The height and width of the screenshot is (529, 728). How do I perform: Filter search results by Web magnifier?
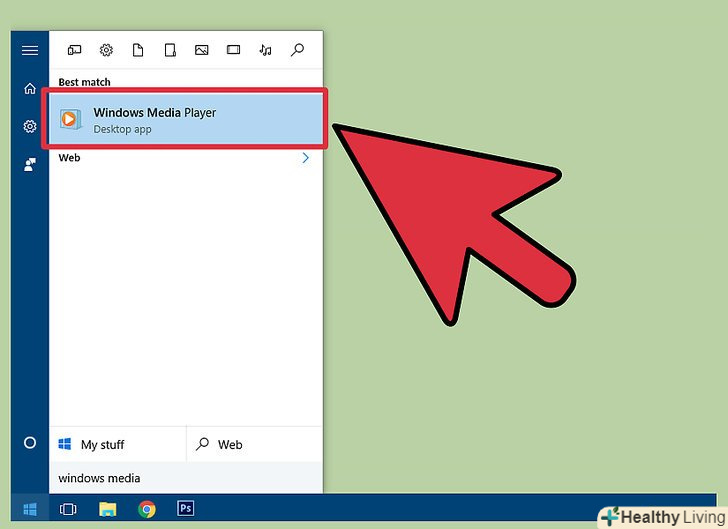point(297,50)
